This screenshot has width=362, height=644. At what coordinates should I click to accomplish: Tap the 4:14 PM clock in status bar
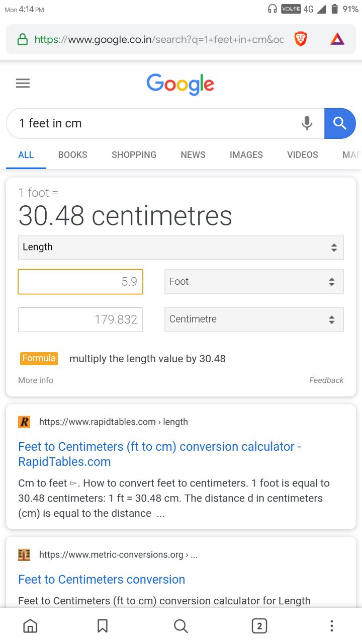point(31,10)
